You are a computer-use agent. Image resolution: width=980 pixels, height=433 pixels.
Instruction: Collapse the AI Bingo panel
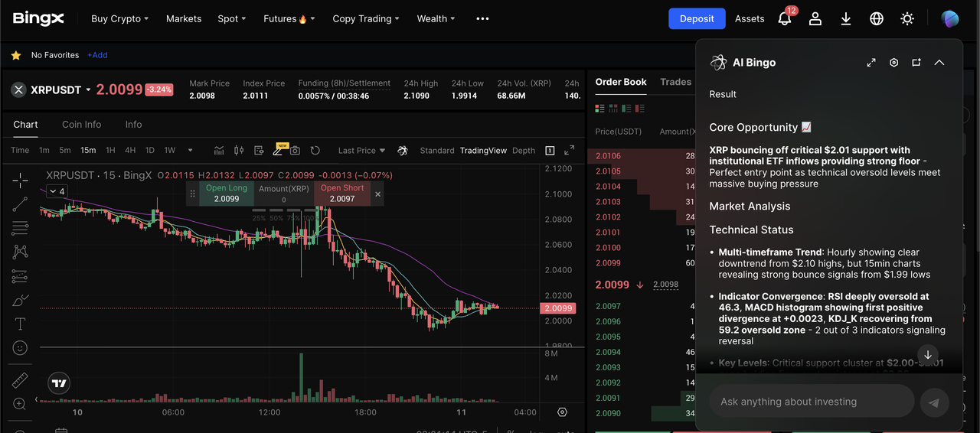point(939,63)
